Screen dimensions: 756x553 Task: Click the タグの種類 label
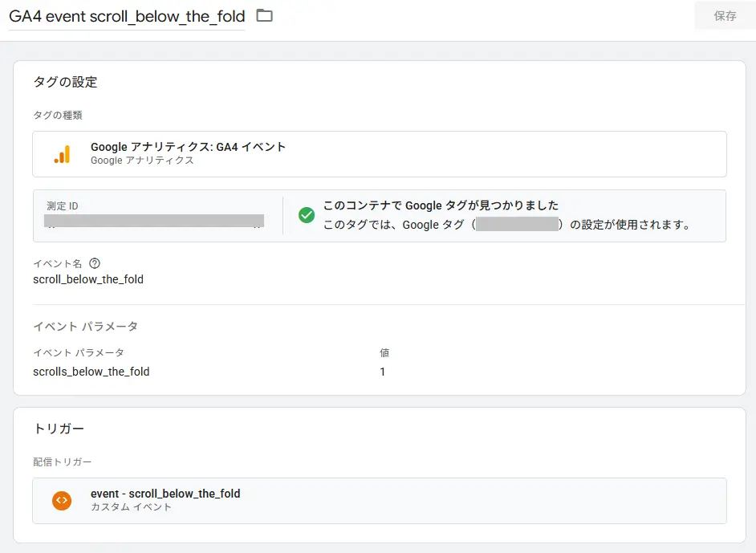point(59,115)
